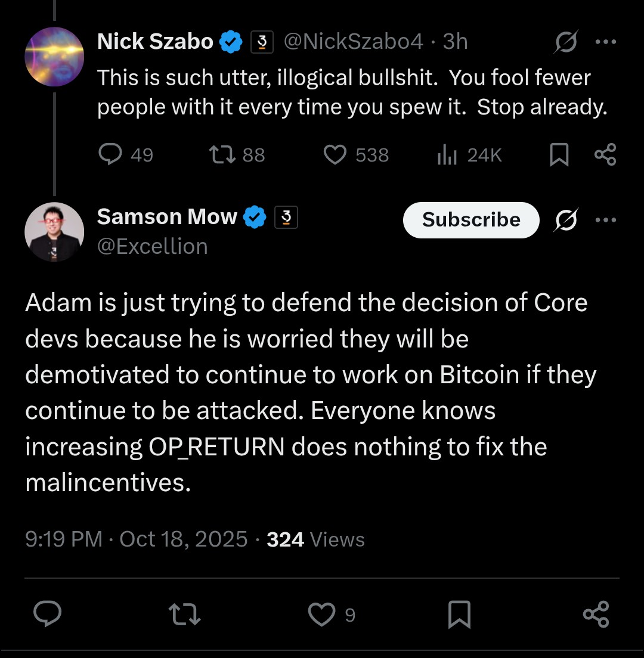Subscribe to Samson Mow

coord(471,220)
